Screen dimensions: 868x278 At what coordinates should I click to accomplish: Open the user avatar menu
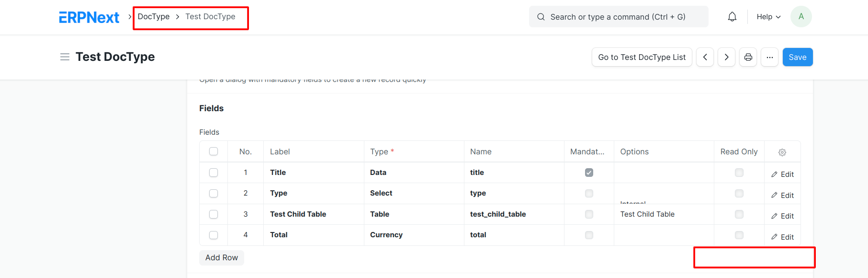[801, 17]
